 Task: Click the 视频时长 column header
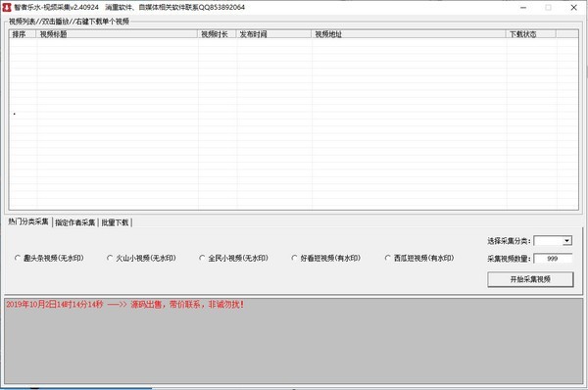(x=217, y=34)
